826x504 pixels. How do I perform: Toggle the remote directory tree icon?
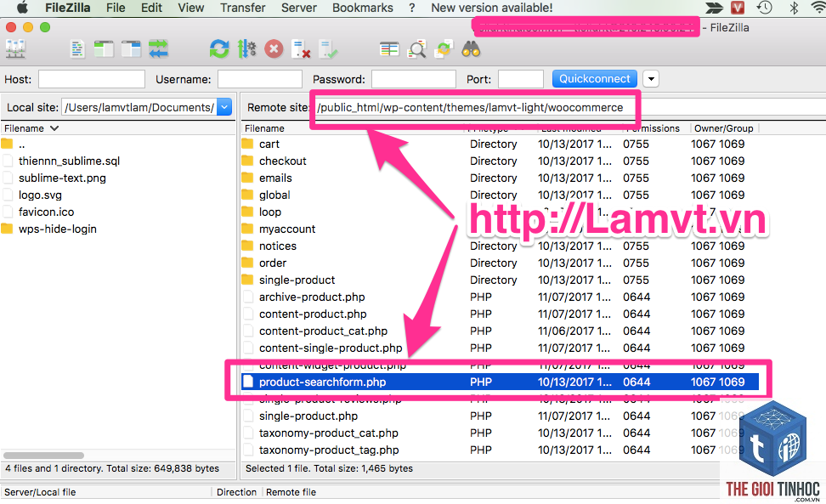pos(131,49)
